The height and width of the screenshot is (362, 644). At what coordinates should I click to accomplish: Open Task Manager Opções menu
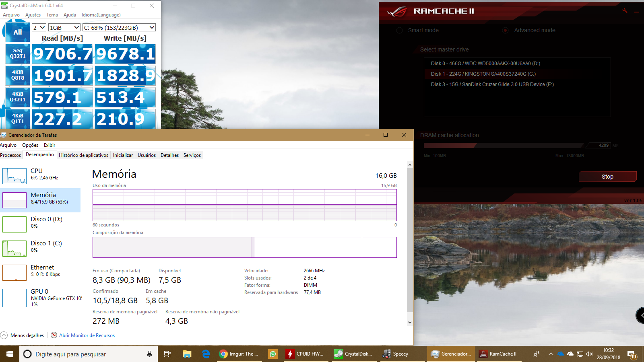coord(30,145)
